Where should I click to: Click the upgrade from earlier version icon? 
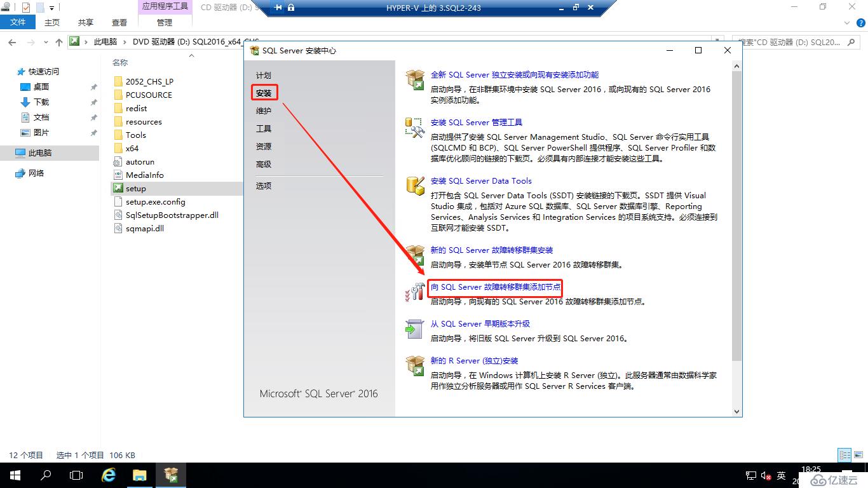[415, 329]
